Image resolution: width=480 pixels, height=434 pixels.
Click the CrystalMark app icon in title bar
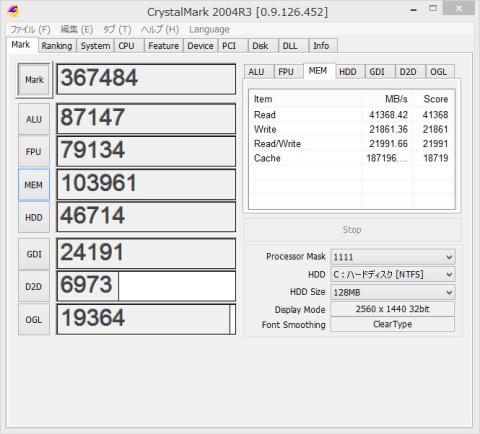pyautogui.click(x=14, y=11)
